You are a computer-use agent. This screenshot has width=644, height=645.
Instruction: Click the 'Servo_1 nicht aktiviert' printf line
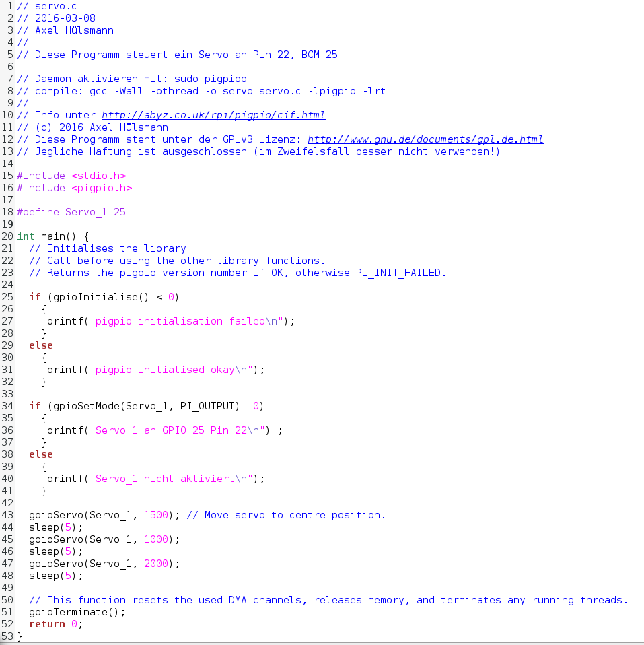[156, 479]
